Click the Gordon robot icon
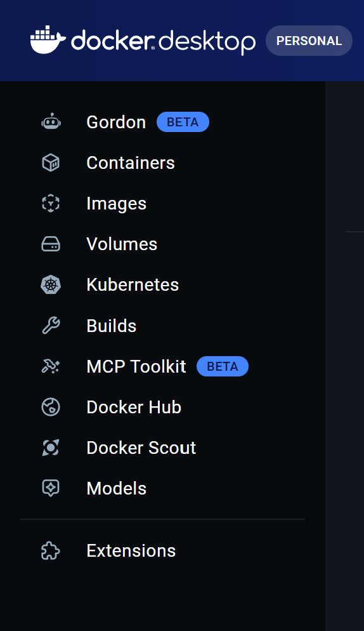Screen dimensions: 364x631 51,122
